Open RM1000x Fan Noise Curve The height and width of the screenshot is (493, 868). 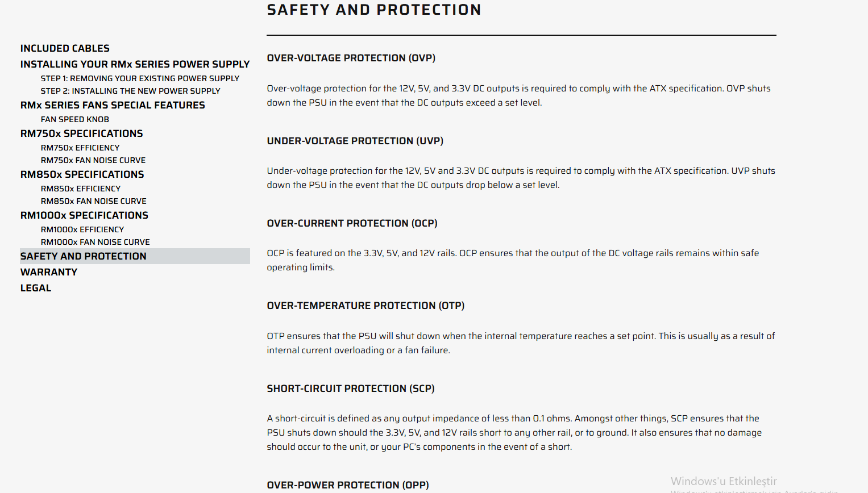(95, 242)
